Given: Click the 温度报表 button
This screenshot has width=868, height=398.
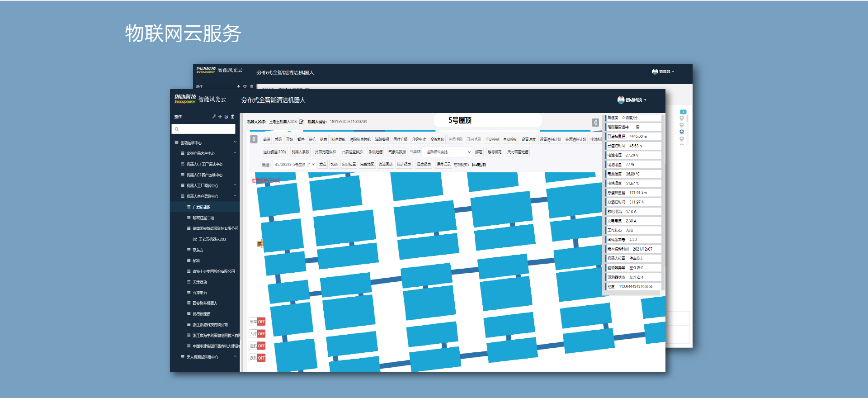Looking at the screenshot, I should click(424, 165).
